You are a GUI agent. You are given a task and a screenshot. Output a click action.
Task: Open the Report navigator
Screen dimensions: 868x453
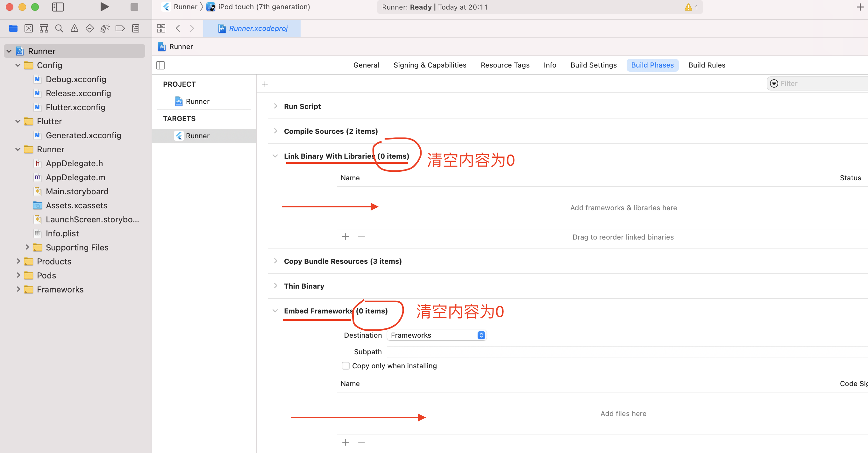coord(135,29)
